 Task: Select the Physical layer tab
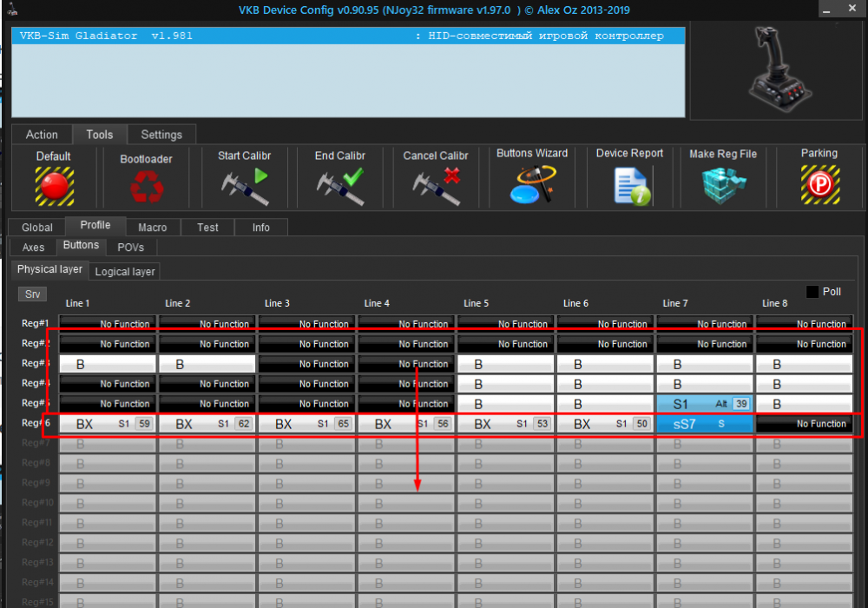49,269
